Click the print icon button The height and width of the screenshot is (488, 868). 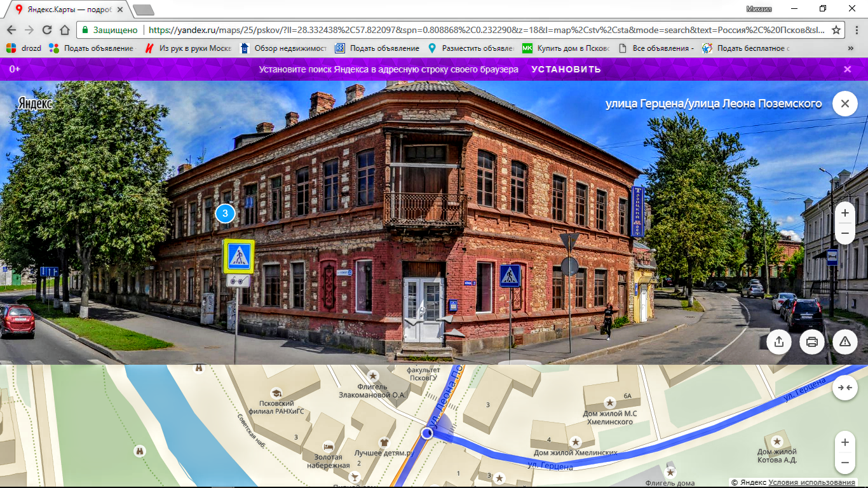click(x=812, y=342)
